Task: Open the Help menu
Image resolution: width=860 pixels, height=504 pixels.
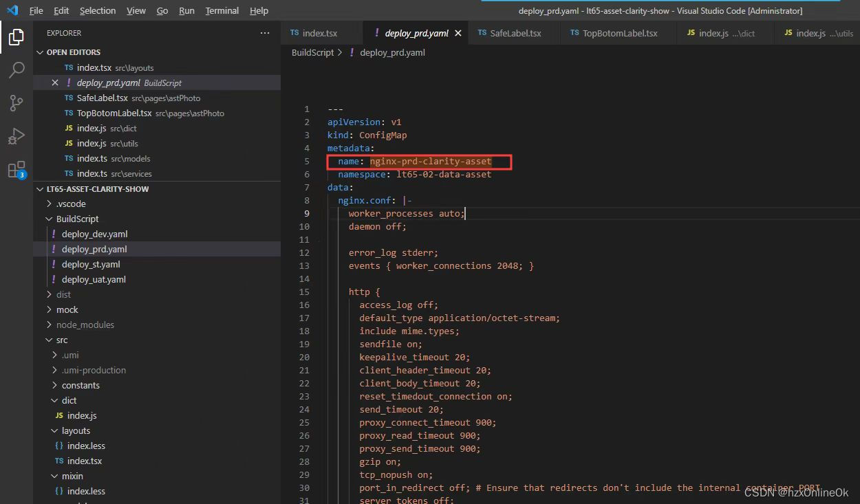Action: (259, 10)
